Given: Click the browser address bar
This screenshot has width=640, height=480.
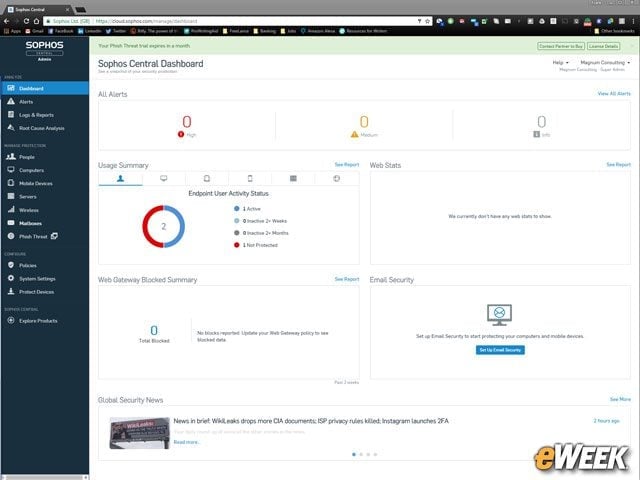Looking at the screenshot, I should pos(235,21).
